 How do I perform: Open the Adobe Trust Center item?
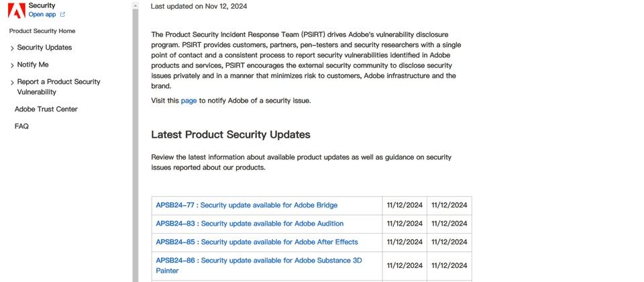[46, 109]
